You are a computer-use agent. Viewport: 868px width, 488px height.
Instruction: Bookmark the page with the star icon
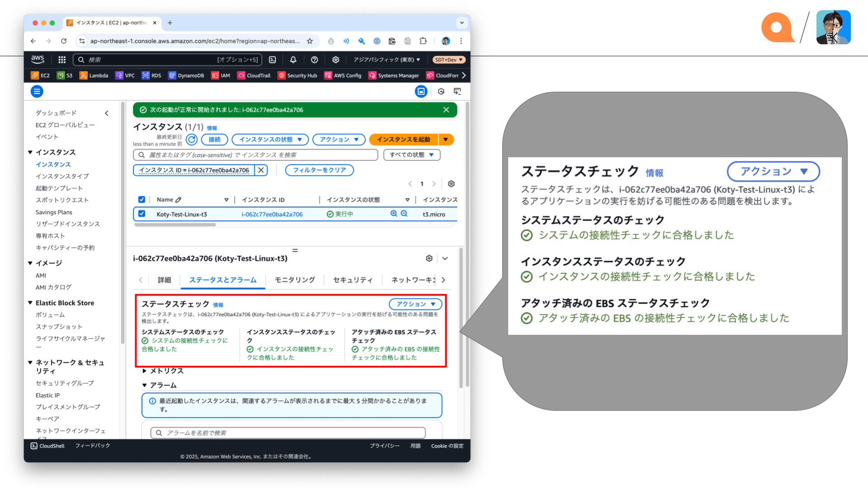coord(310,41)
